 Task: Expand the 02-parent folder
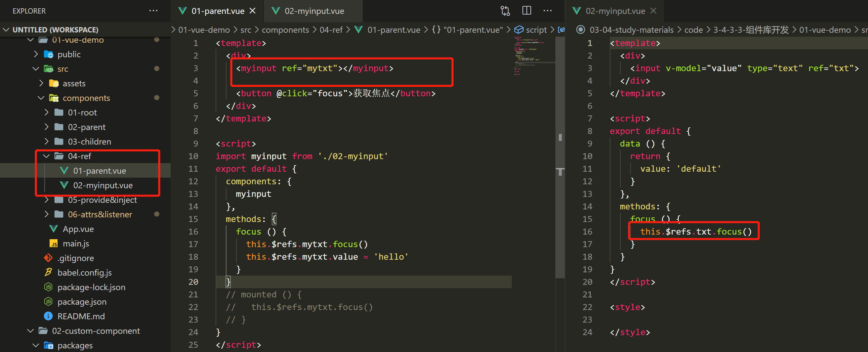(x=47, y=127)
